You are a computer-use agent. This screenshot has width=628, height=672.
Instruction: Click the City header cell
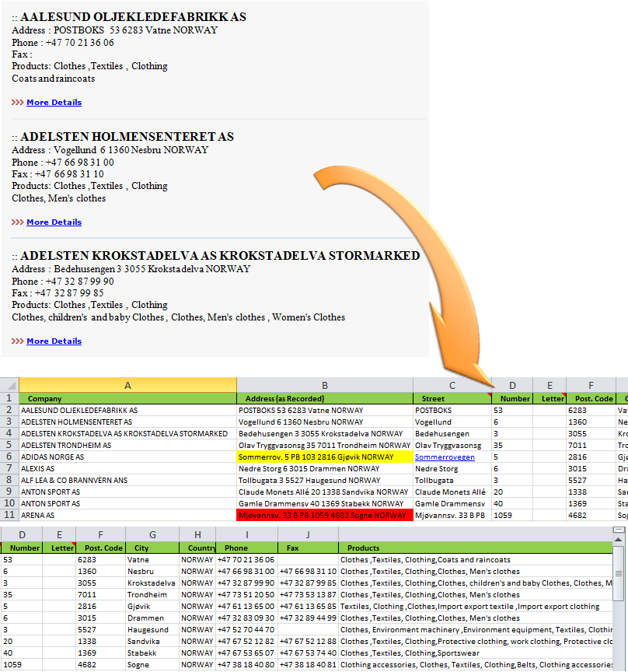point(152,548)
